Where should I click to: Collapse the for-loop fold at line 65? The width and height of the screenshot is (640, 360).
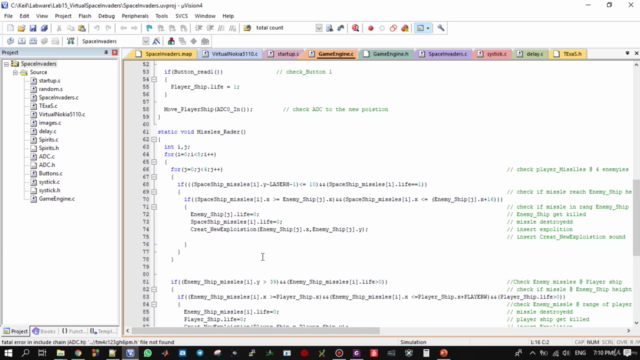pos(154,162)
